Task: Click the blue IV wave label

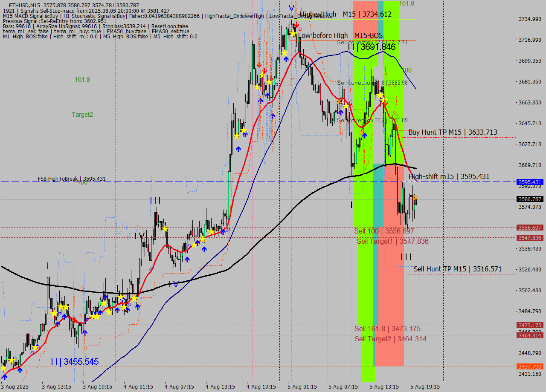Action: pyautogui.click(x=174, y=284)
